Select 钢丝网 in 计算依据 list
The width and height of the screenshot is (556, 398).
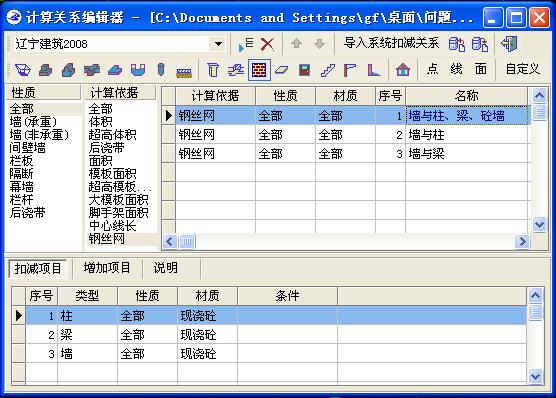pos(106,238)
